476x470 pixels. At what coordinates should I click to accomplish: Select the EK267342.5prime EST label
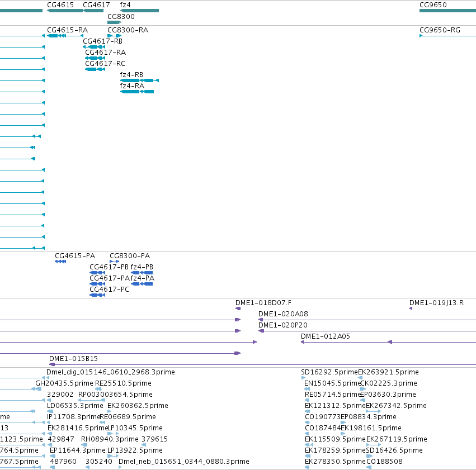click(x=396, y=406)
